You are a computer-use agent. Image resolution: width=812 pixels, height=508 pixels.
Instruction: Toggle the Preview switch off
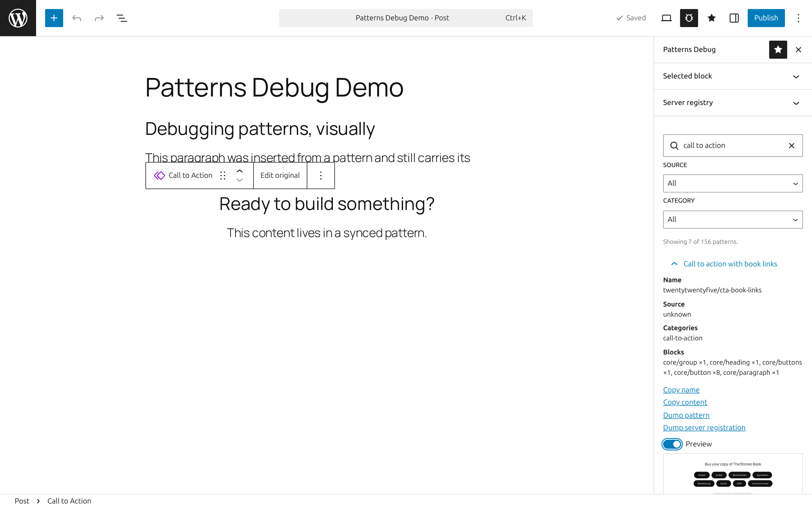(x=672, y=444)
